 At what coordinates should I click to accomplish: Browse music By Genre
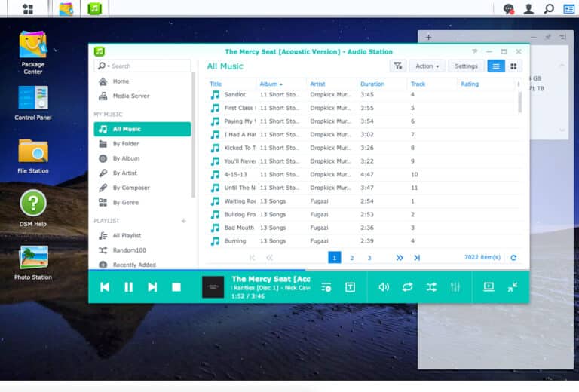click(x=142, y=202)
